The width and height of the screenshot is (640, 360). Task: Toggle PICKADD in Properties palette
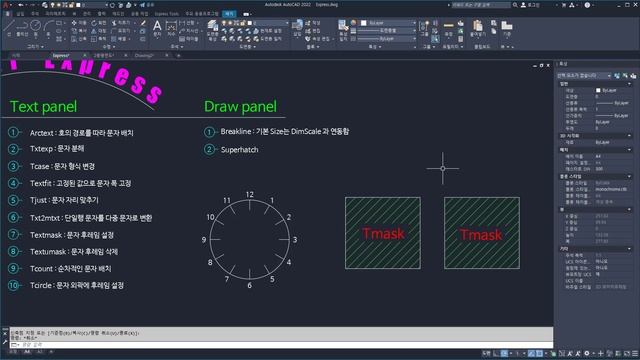[x=617, y=76]
